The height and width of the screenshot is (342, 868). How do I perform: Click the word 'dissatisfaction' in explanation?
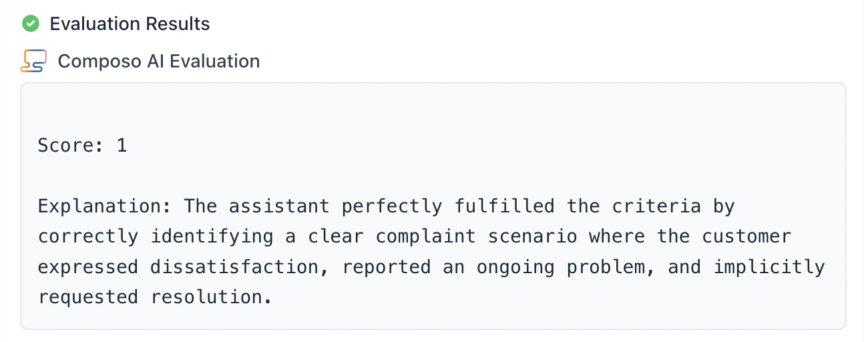click(x=235, y=267)
